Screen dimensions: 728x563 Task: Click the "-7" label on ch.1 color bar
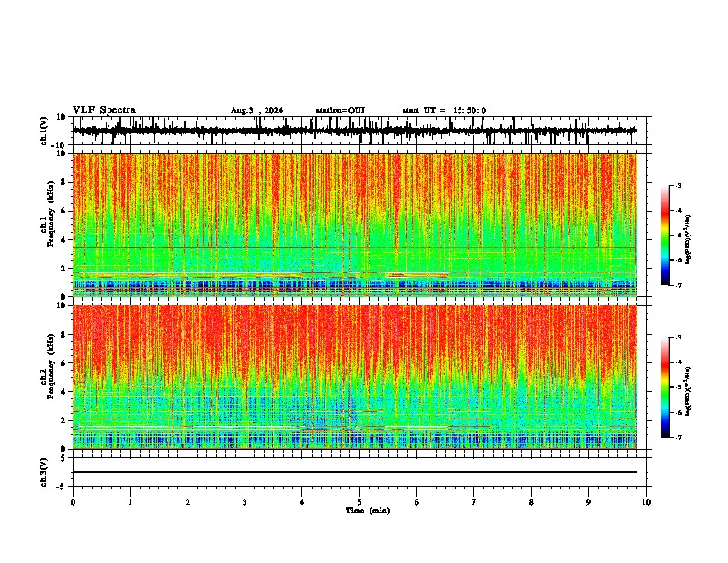tap(677, 285)
